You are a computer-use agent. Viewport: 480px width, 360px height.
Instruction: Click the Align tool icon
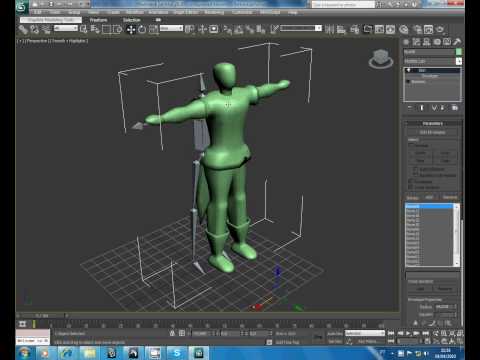(341, 30)
